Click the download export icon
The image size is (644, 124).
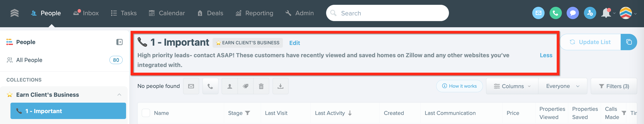click(x=281, y=86)
